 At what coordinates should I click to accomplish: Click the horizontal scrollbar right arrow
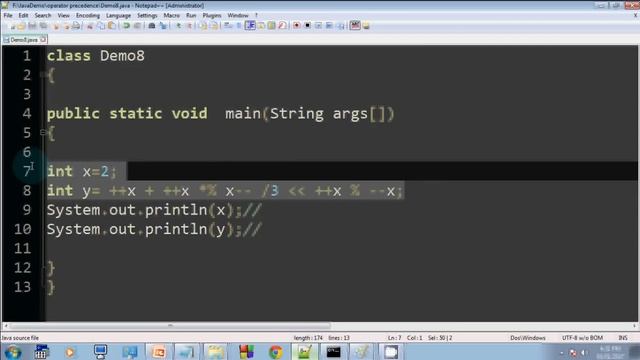[635, 326]
